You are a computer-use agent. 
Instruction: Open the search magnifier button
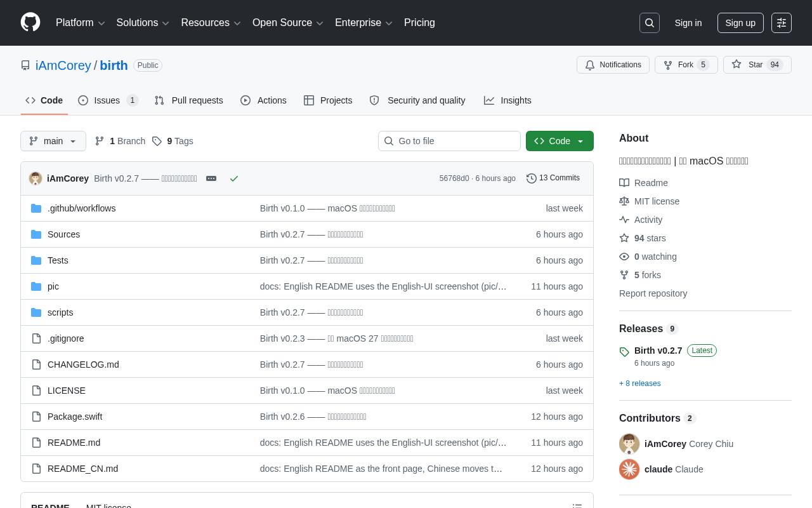[650, 23]
